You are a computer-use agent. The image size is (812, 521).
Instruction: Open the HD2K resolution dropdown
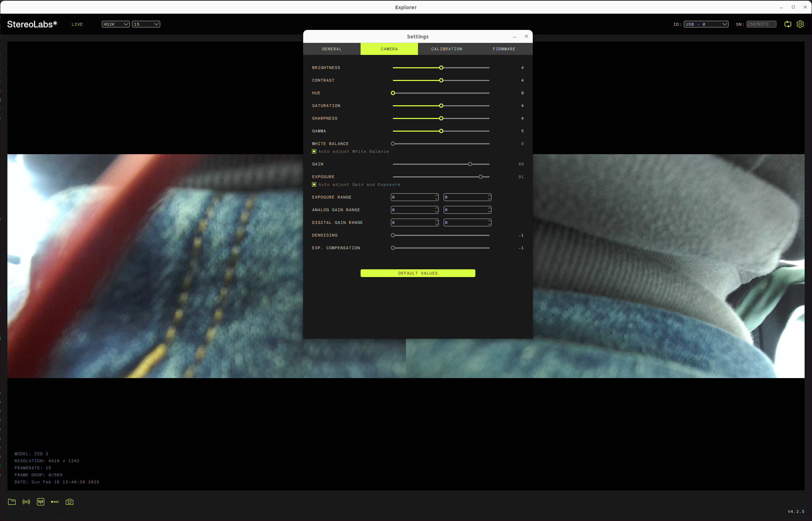click(115, 24)
